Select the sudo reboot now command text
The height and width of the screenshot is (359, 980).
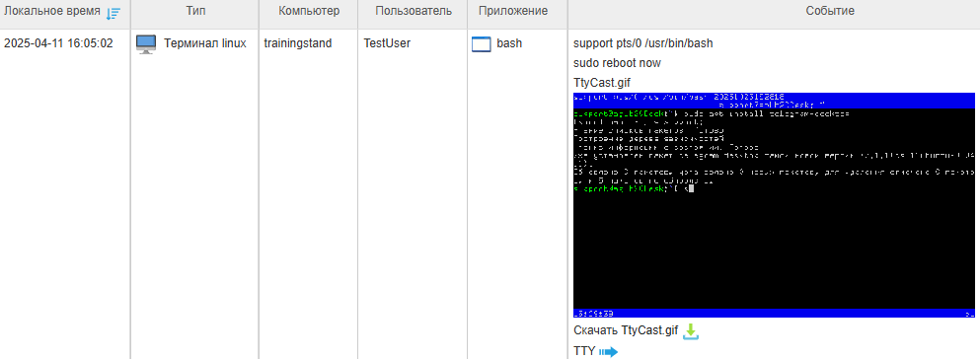[x=617, y=63]
